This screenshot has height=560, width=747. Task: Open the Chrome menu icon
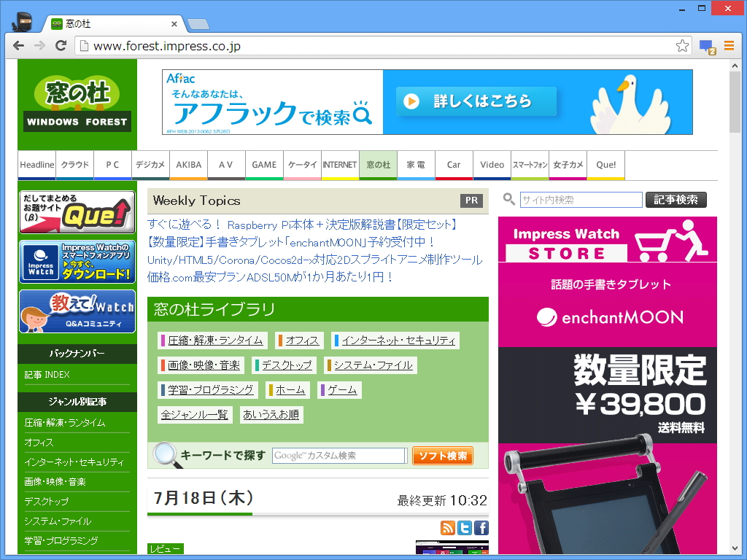[x=729, y=45]
